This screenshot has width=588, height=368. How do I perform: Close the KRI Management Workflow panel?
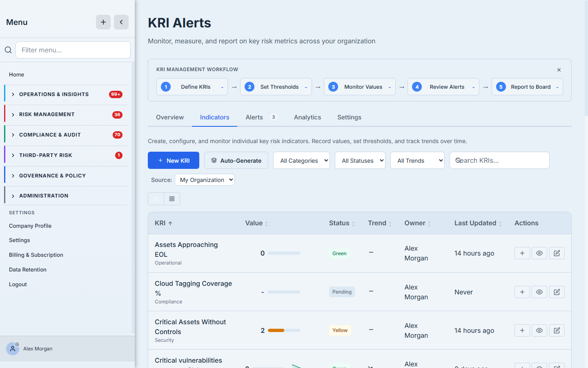(559, 70)
